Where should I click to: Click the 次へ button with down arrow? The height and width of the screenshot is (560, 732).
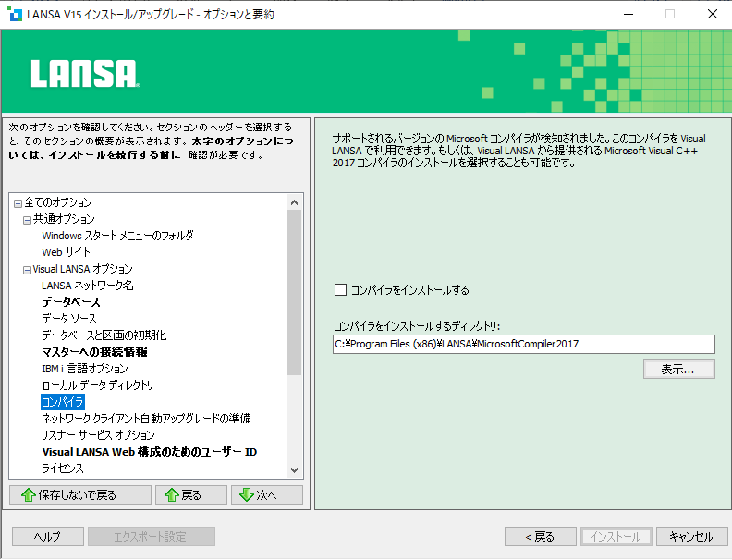(267, 495)
